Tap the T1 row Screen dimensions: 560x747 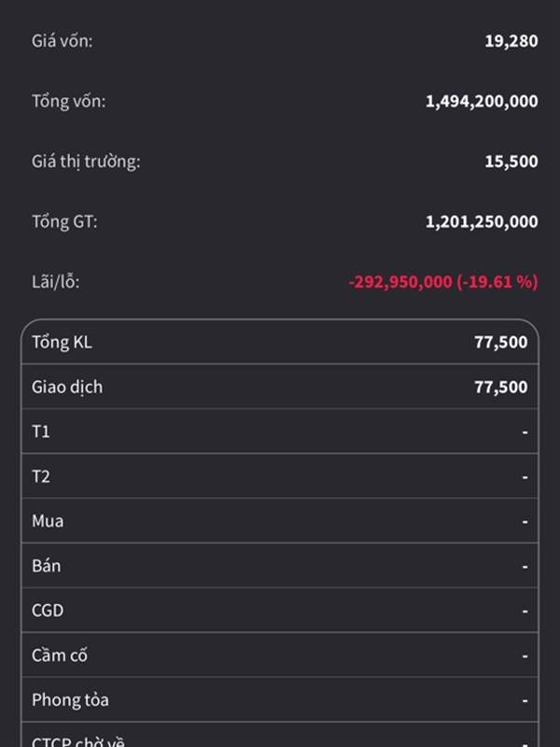point(280,431)
